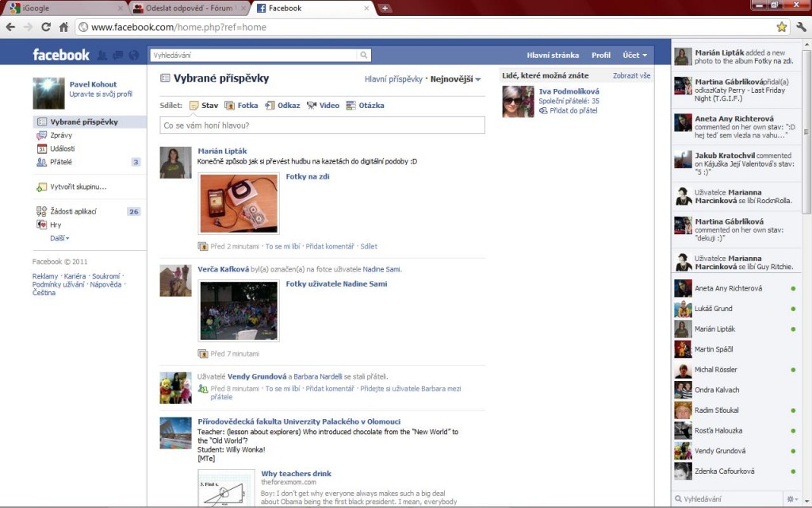Open the notifications globe icon in header
Image resolution: width=812 pixels, height=508 pixels.
click(133, 55)
